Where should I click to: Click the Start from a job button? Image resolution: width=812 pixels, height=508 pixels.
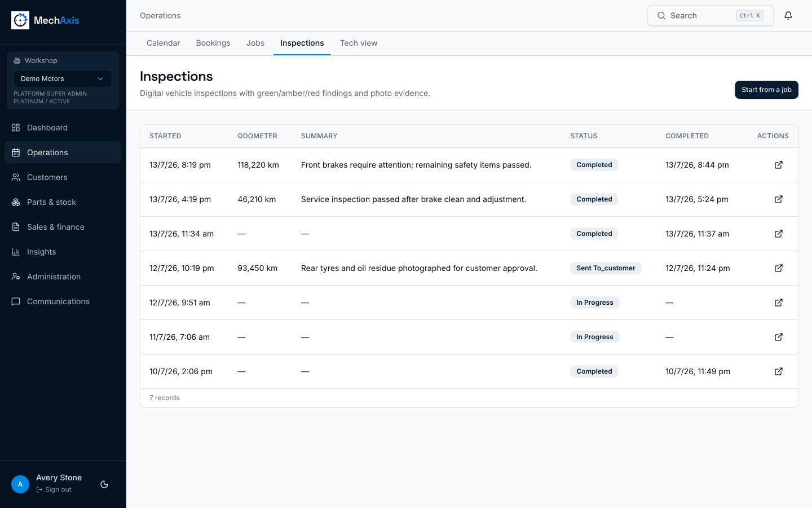[x=766, y=90]
